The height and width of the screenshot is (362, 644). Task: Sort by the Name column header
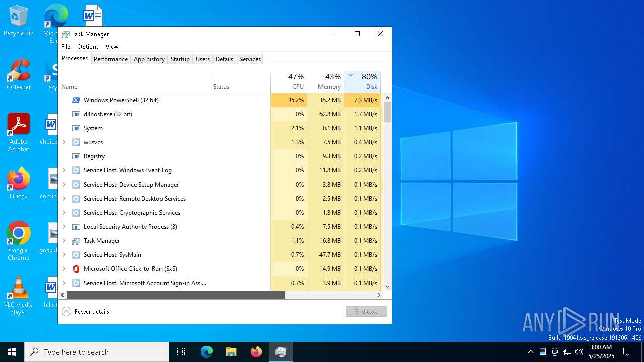point(134,82)
